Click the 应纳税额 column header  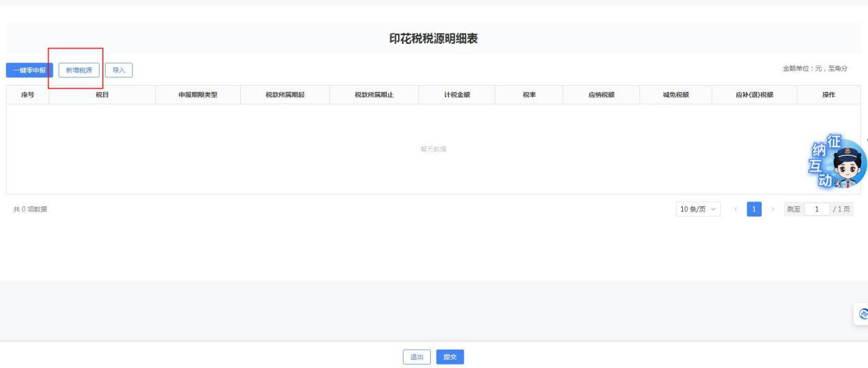coord(601,95)
